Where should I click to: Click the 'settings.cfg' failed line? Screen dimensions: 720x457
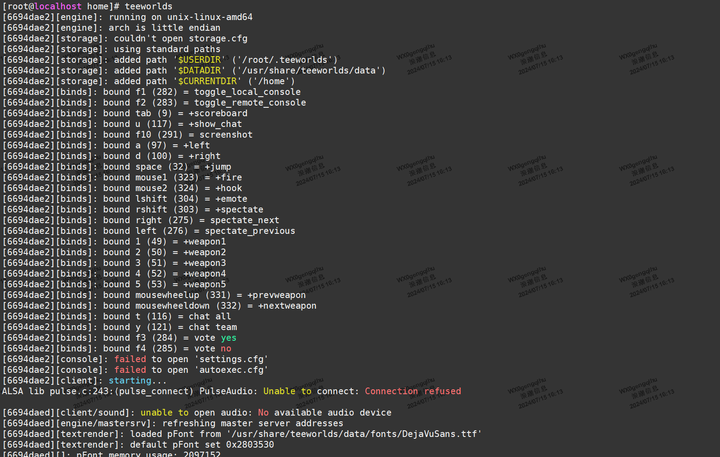pos(135,359)
